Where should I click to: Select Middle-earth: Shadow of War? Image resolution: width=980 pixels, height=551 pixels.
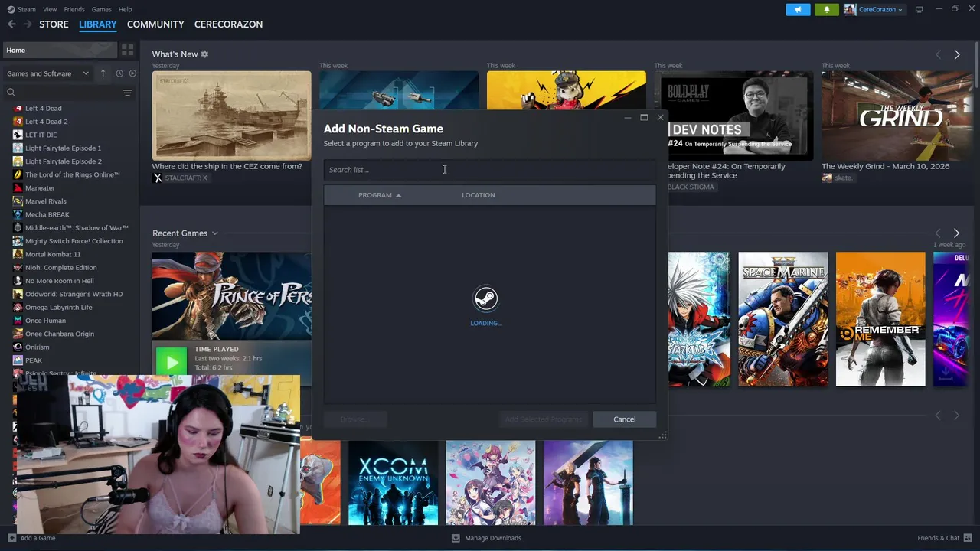[76, 228]
